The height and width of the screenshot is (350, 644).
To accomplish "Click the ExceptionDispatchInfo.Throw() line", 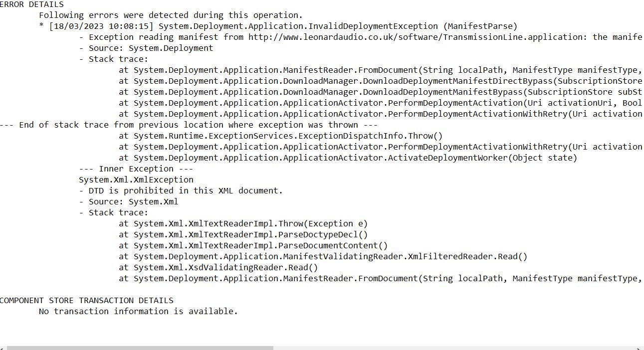I will [x=280, y=136].
